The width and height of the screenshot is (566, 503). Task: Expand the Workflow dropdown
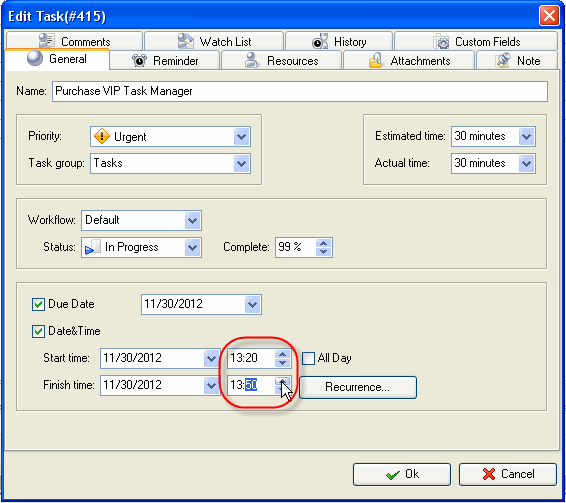[192, 220]
